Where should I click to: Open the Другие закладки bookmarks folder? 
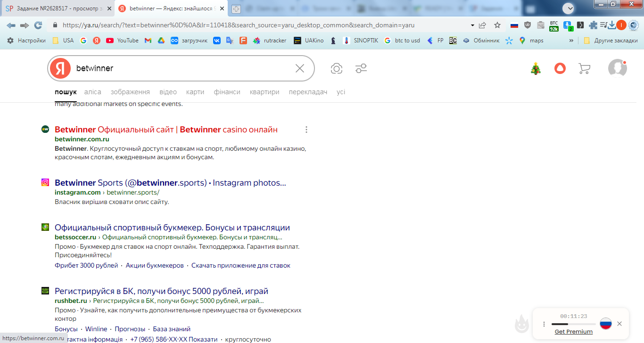click(610, 41)
